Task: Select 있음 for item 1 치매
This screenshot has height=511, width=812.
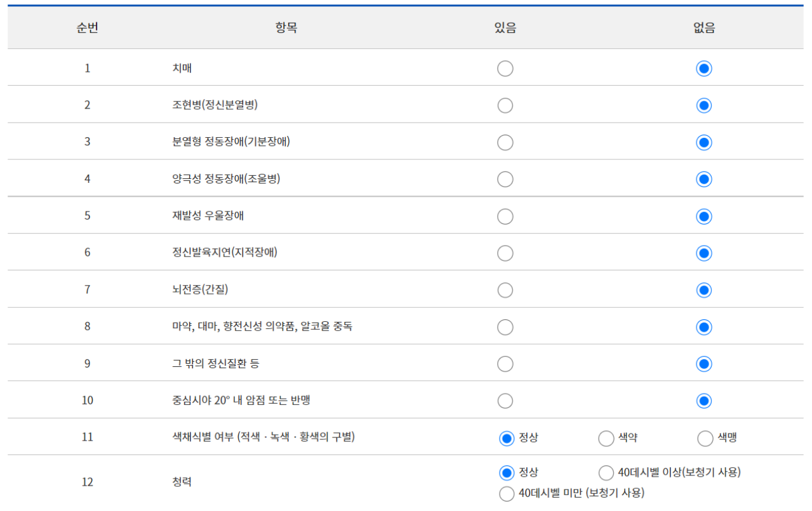Action: click(x=505, y=68)
